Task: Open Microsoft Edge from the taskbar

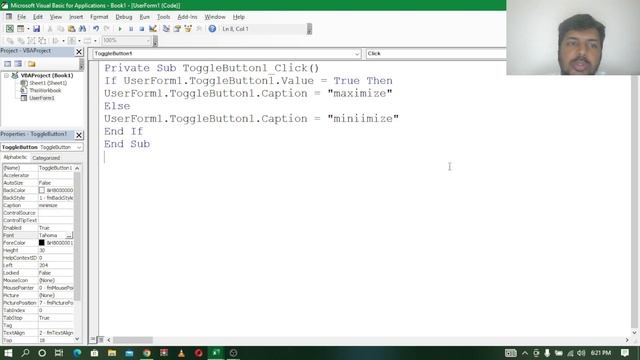Action: tap(77, 353)
